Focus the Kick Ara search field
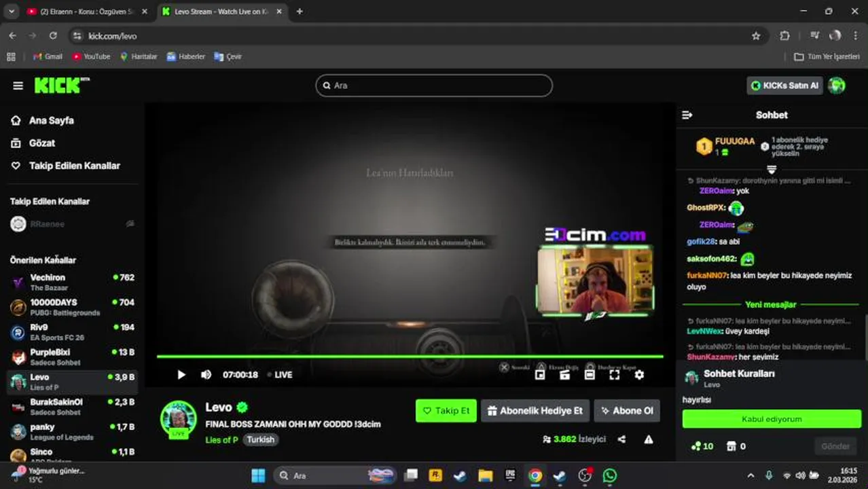The image size is (868, 489). (434, 86)
